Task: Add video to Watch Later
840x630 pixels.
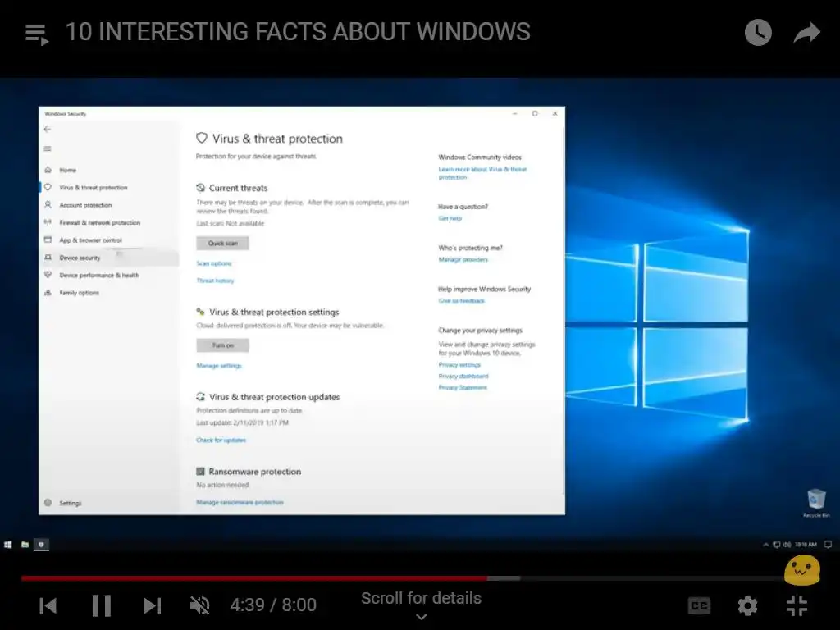Action: [x=758, y=32]
